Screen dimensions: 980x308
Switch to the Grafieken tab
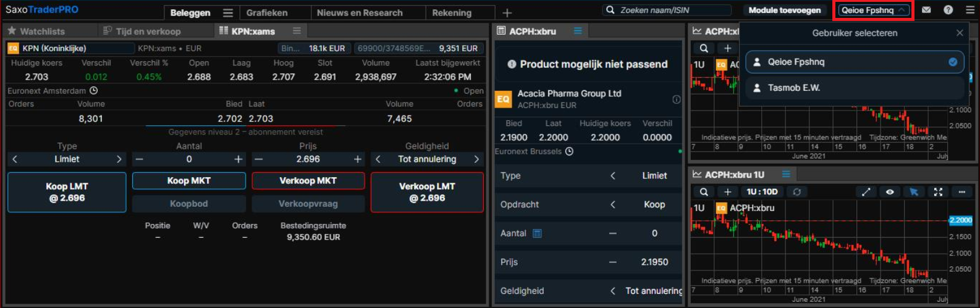tap(267, 13)
